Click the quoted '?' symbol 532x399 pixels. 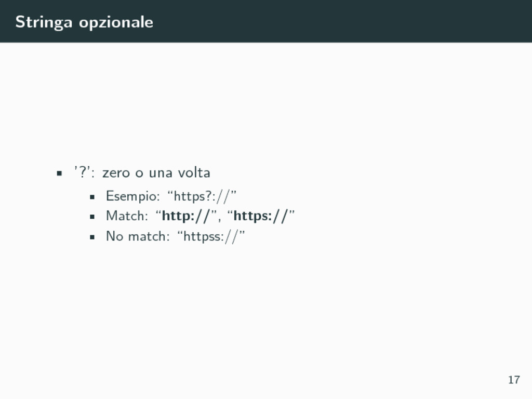[83, 172]
